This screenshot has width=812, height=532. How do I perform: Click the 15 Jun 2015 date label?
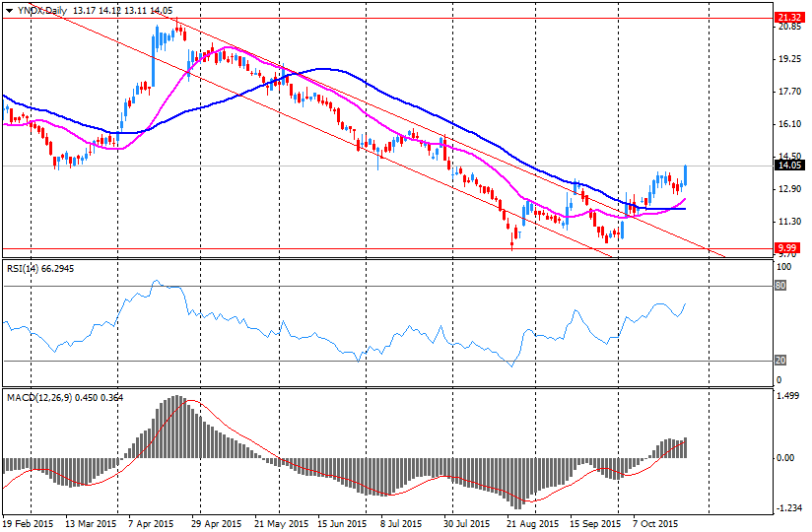[x=342, y=524]
